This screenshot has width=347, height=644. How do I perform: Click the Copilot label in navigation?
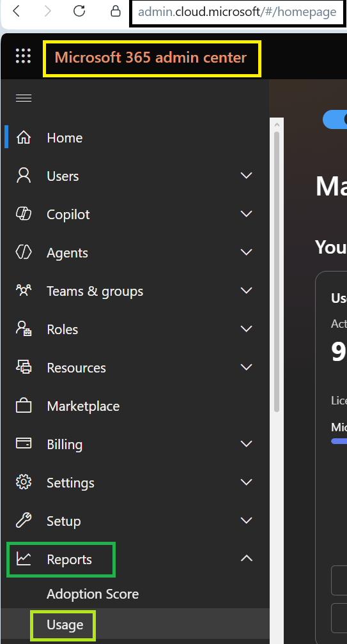68,215
